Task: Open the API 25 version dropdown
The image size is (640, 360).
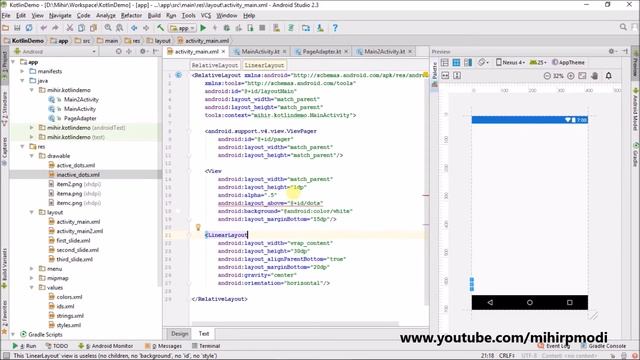Action: coord(538,62)
